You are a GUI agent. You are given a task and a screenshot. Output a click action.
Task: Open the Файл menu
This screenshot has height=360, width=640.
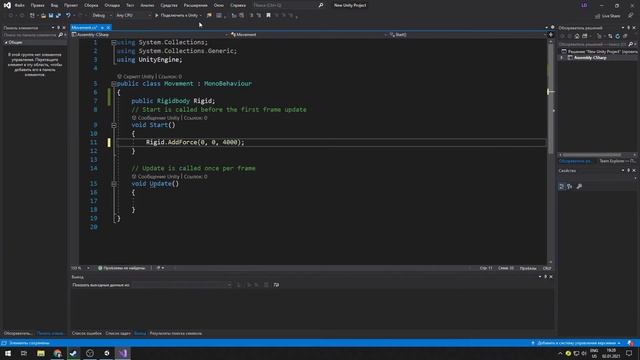(20, 5)
